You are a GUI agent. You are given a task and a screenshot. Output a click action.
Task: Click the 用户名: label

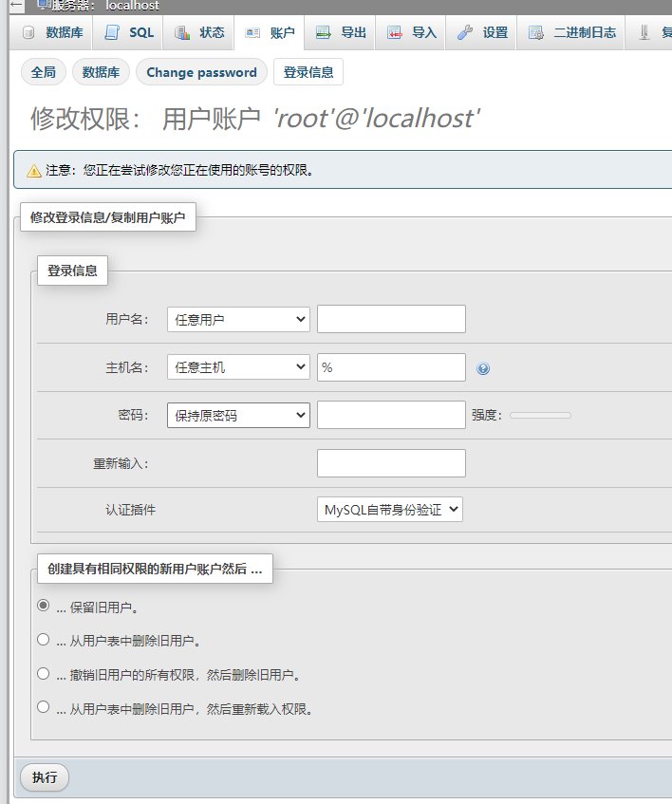point(127,320)
